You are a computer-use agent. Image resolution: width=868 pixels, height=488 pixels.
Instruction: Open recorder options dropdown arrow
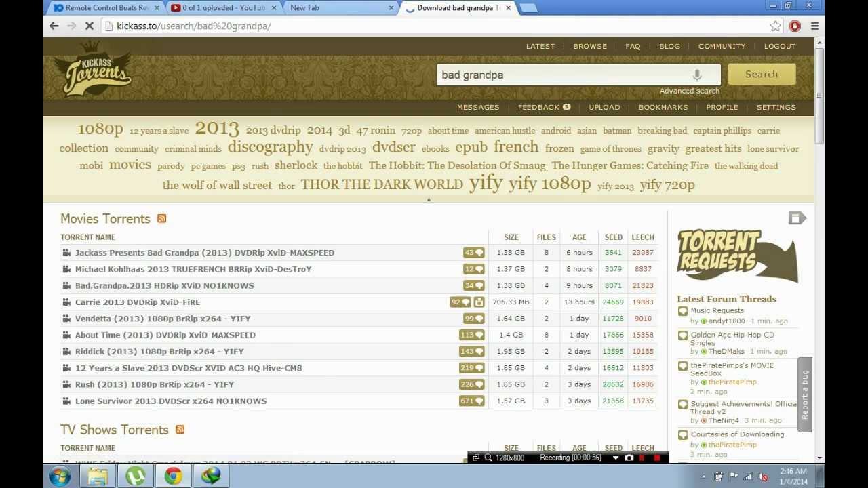tap(616, 458)
